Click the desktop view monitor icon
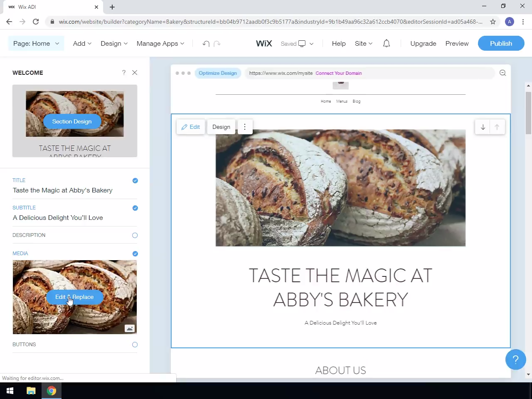532x399 pixels. (302, 44)
